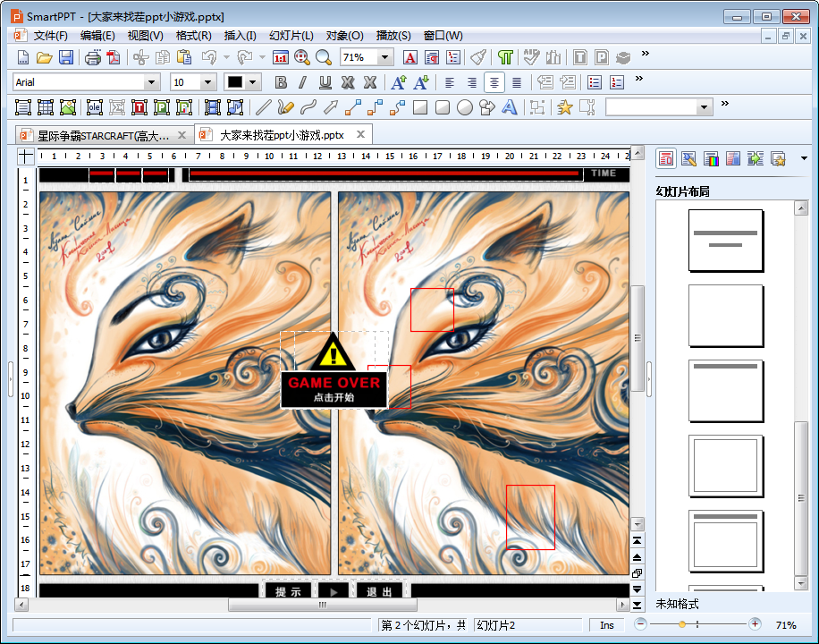Click the red letter A character format icon
Image resolution: width=819 pixels, height=644 pixels.
point(410,57)
